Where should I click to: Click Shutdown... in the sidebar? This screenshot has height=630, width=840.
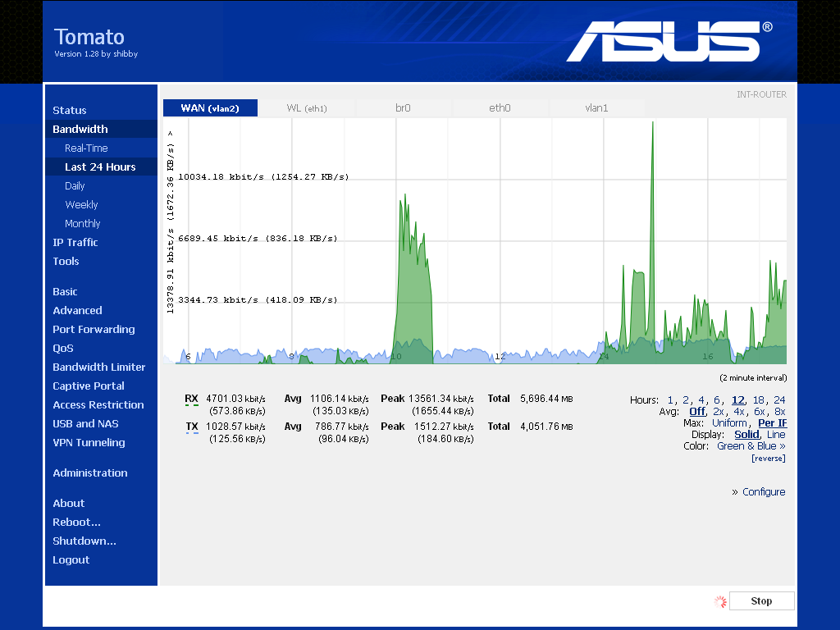tap(84, 541)
